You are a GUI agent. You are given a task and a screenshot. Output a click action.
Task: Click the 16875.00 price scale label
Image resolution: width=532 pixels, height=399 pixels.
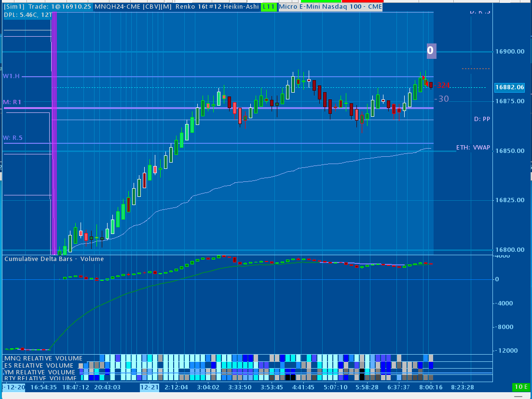click(x=510, y=101)
